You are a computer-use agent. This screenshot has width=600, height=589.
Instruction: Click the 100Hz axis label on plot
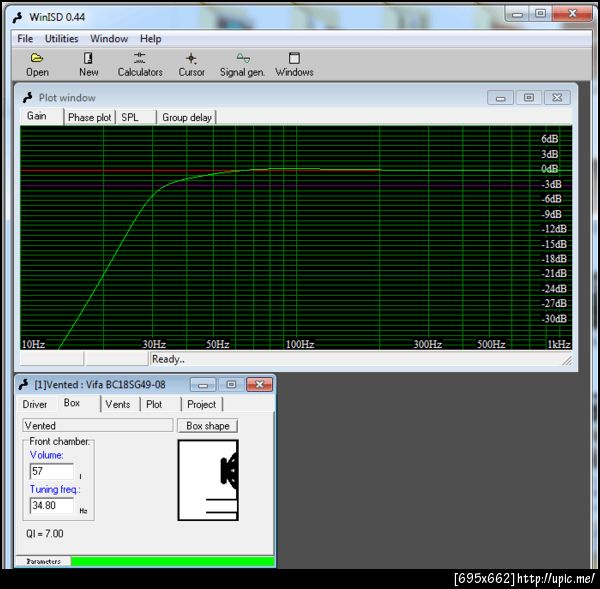(x=300, y=344)
